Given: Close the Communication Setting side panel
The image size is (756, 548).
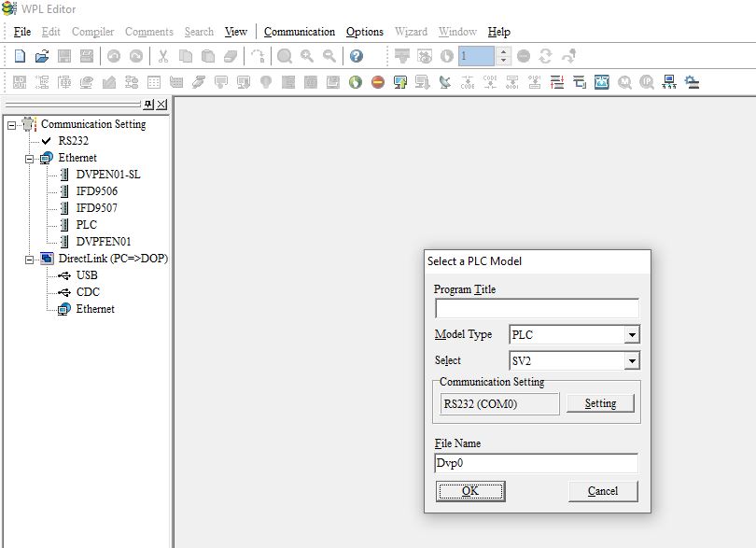Looking at the screenshot, I should pyautogui.click(x=162, y=105).
